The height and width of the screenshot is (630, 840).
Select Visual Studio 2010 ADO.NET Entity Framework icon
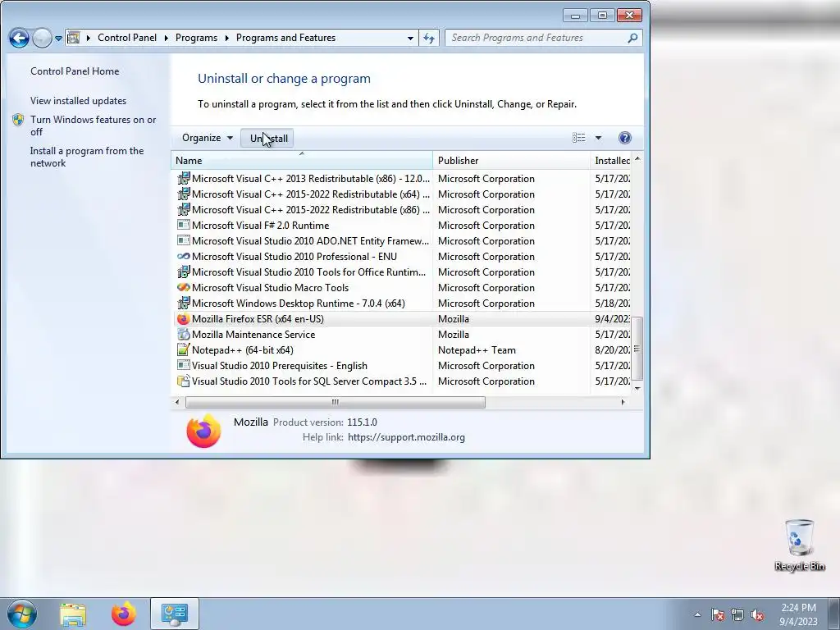(183, 240)
